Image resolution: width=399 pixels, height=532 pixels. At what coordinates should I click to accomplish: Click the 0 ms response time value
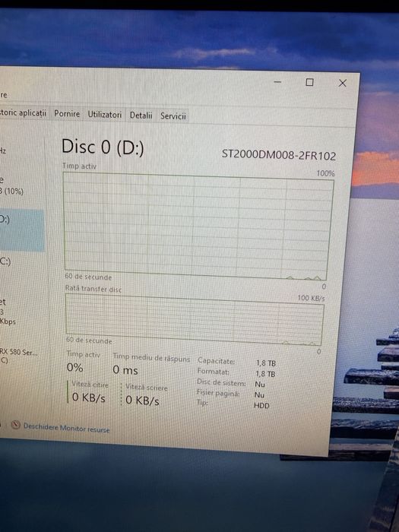125,370
